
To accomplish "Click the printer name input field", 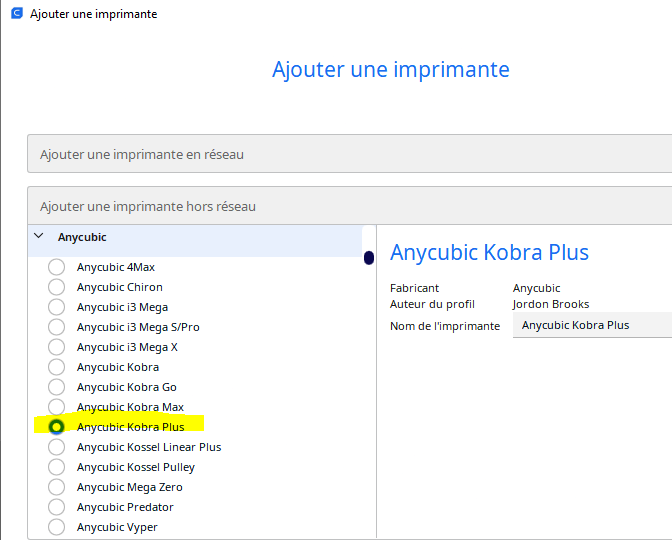I will [592, 325].
